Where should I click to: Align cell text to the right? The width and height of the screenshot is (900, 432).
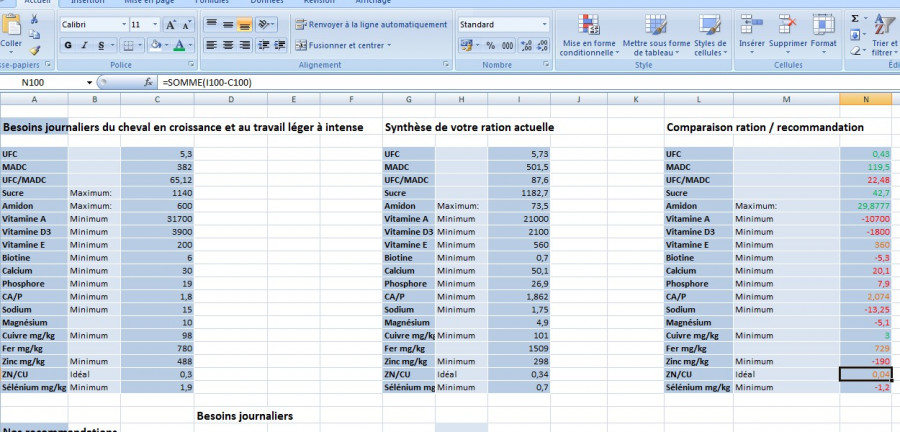[x=245, y=45]
